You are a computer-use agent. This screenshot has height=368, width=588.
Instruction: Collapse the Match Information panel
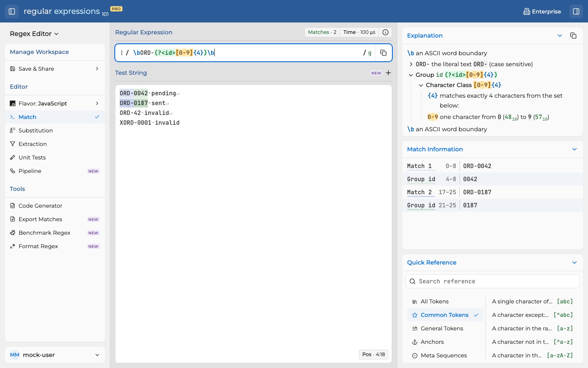coord(575,149)
